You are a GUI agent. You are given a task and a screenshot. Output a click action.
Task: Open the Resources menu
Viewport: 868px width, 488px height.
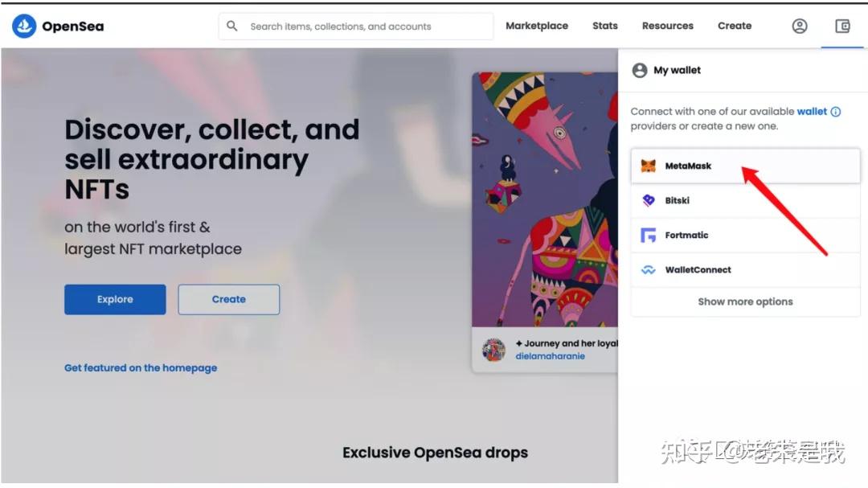click(x=668, y=26)
